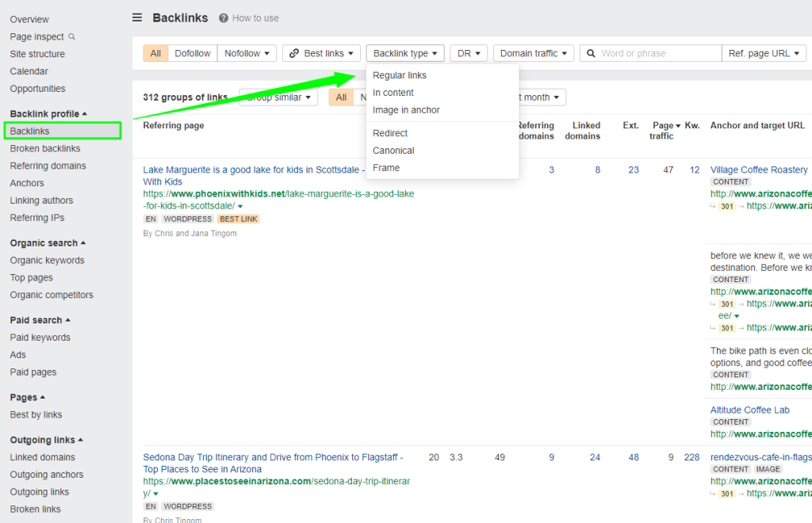Open the Ref. page URL dropdown

pos(764,53)
